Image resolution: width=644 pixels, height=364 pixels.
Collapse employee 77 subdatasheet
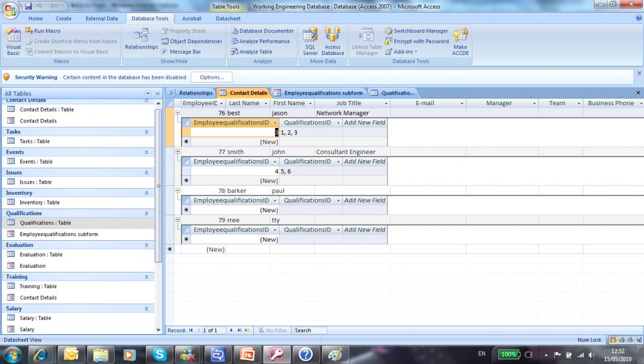click(178, 152)
